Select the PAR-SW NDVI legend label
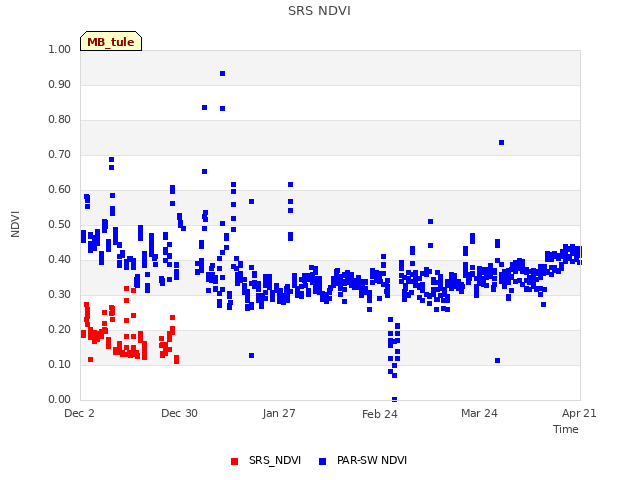Image resolution: width=640 pixels, height=480 pixels. [371, 460]
